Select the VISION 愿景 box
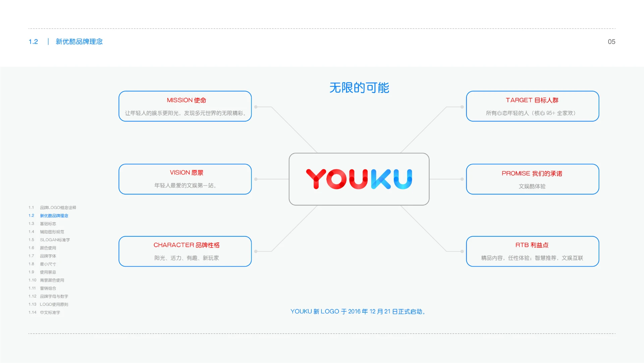The height and width of the screenshot is (363, 644). (185, 179)
